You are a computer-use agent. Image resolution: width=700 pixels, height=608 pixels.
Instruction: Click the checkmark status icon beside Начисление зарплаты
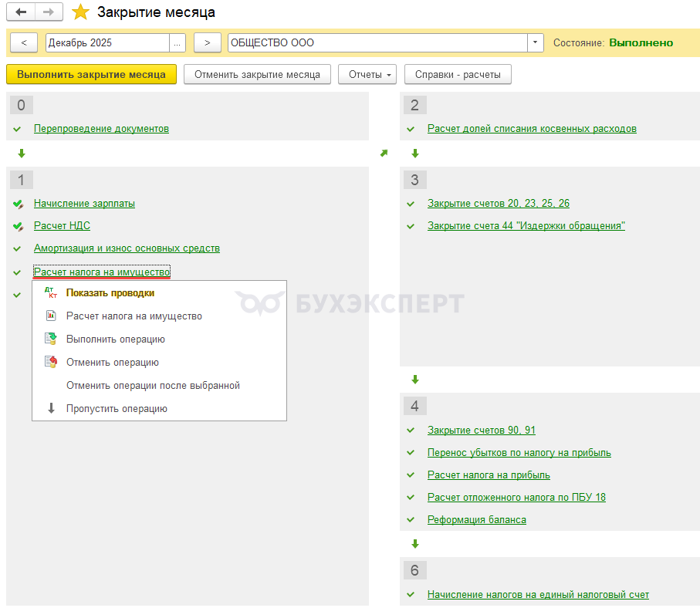pyautogui.click(x=18, y=204)
